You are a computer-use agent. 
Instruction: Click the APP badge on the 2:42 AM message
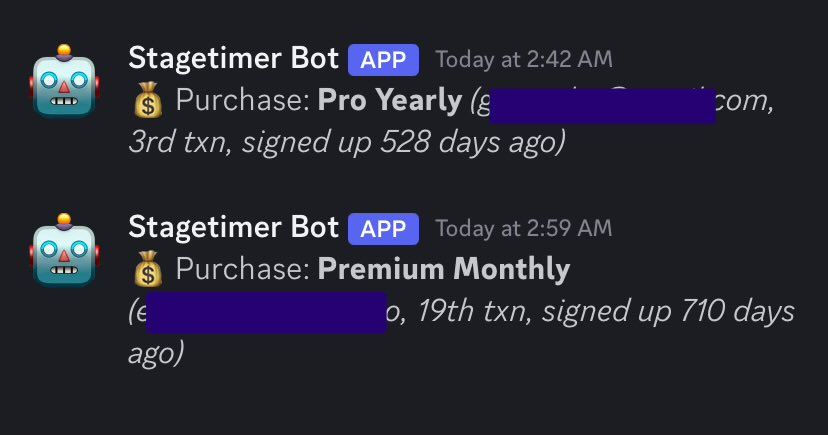point(383,60)
